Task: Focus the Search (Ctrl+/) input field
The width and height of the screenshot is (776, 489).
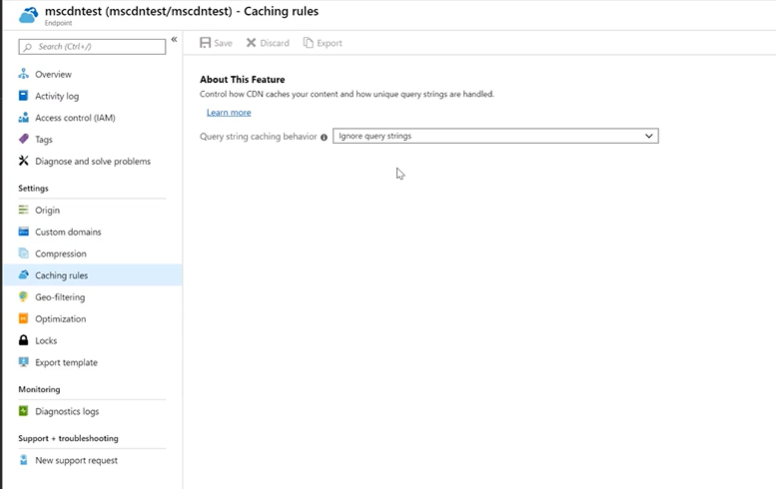Action: [x=92, y=47]
